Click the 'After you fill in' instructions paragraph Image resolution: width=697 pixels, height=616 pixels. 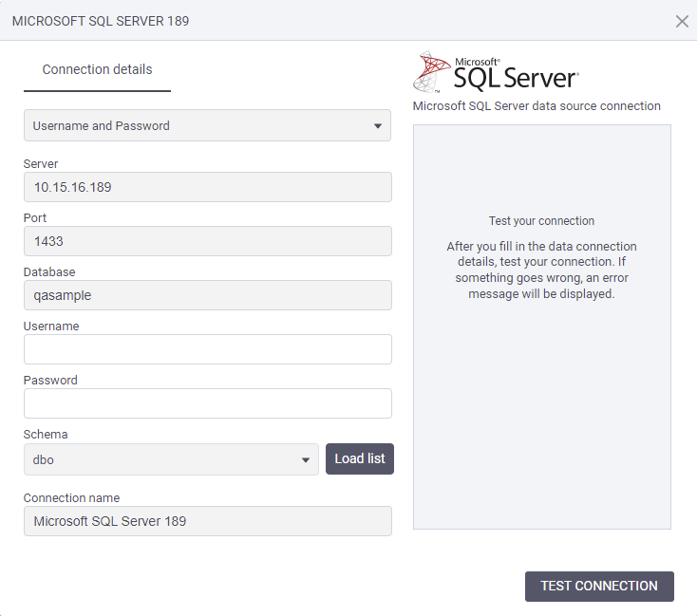[541, 270]
